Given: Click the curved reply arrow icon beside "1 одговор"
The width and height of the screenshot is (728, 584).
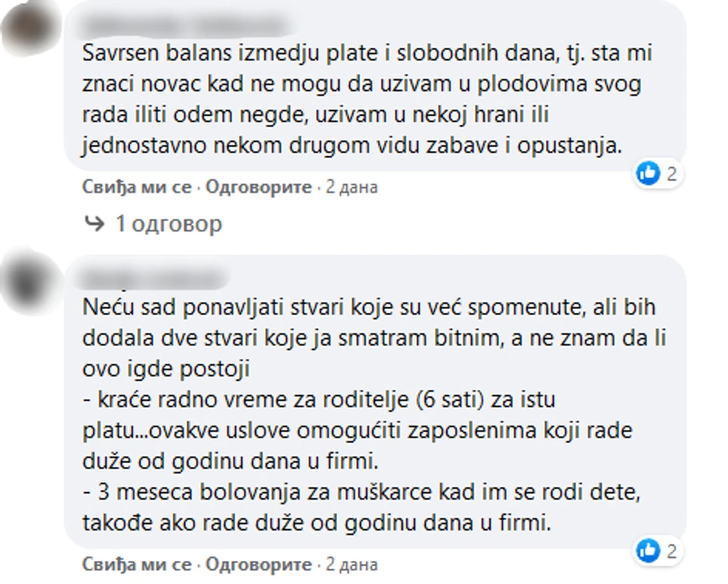Looking at the screenshot, I should coord(94,224).
